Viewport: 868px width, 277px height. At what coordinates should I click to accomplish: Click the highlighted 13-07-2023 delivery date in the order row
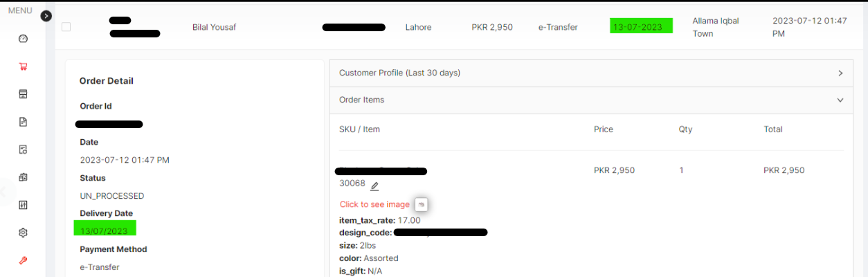point(641,27)
